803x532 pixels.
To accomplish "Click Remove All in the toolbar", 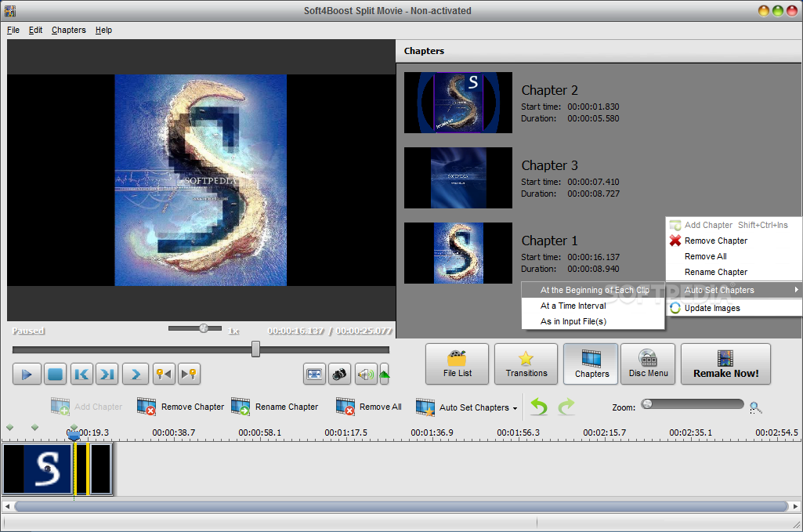I will click(369, 407).
